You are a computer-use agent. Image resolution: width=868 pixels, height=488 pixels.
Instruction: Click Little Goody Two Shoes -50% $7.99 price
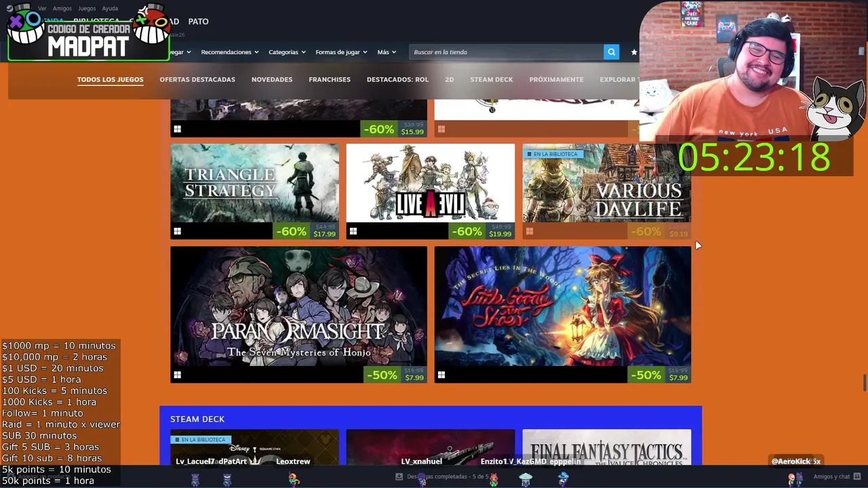[x=659, y=375]
